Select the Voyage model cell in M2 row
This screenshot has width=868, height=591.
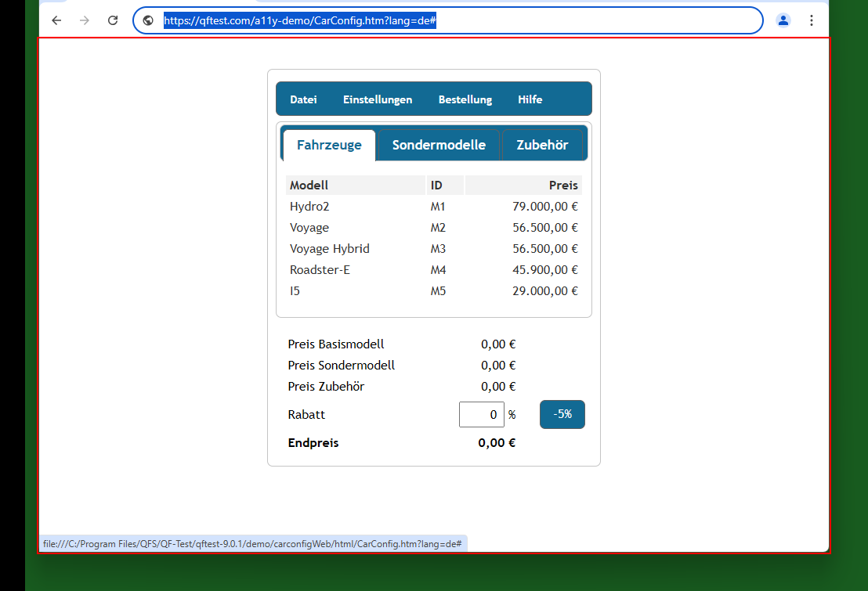(x=356, y=228)
